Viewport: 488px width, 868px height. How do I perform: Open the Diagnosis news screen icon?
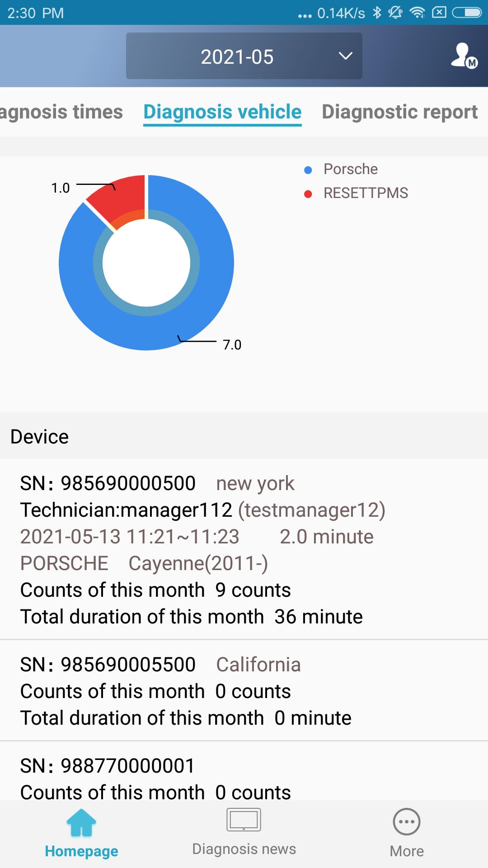(x=244, y=820)
